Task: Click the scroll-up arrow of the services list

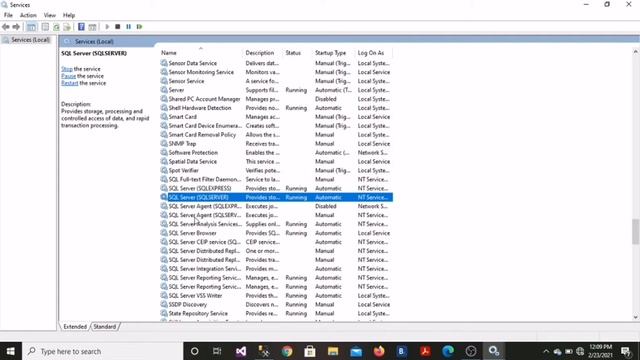Action: point(636,52)
